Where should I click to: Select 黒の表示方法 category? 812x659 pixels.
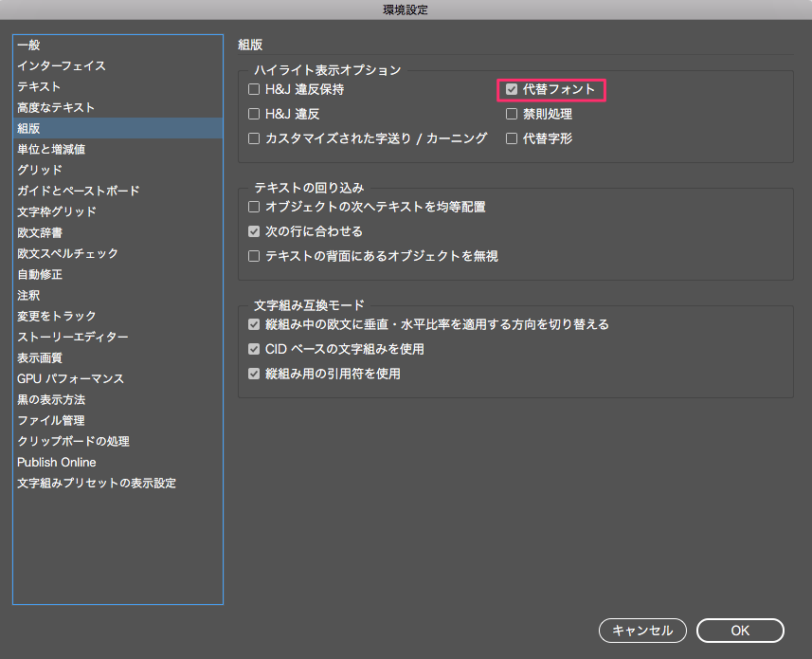(x=118, y=399)
